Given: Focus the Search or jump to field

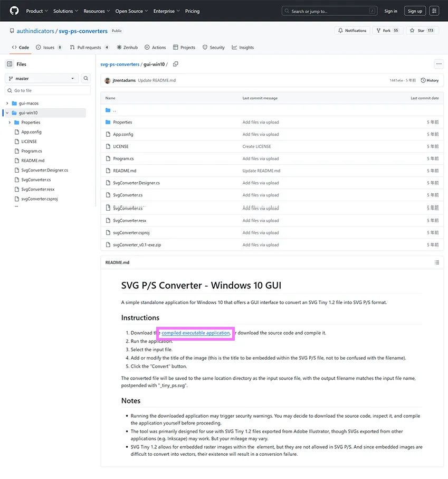Looking at the screenshot, I should coord(330,11).
